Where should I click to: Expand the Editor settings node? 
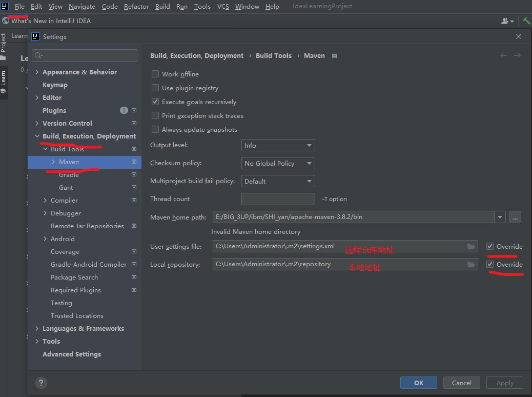(37, 98)
